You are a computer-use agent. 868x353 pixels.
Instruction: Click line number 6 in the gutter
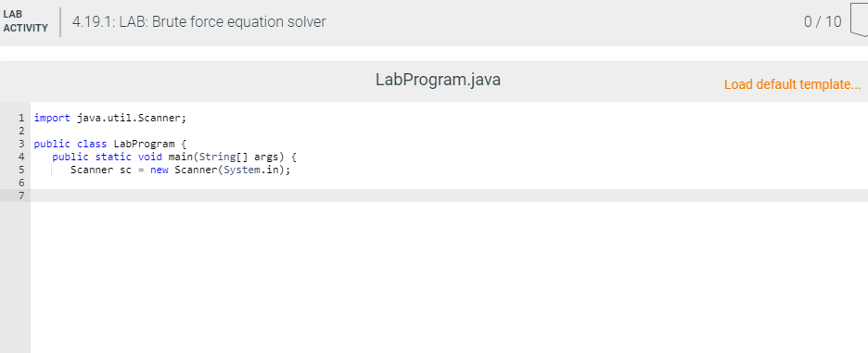tap(21, 183)
